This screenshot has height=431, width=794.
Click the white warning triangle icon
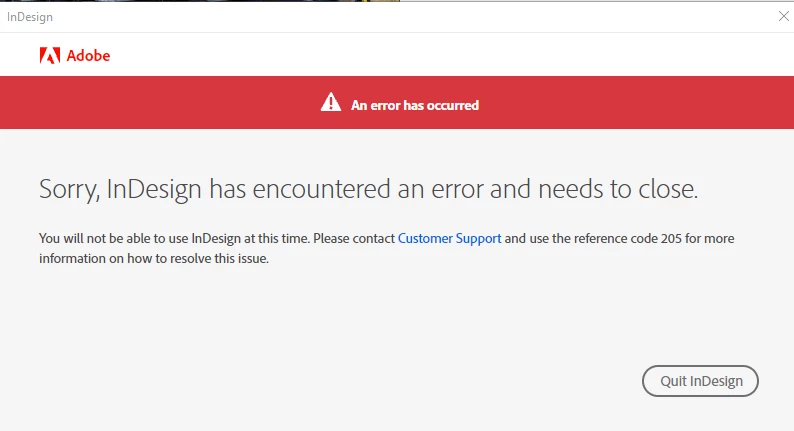[x=331, y=102]
